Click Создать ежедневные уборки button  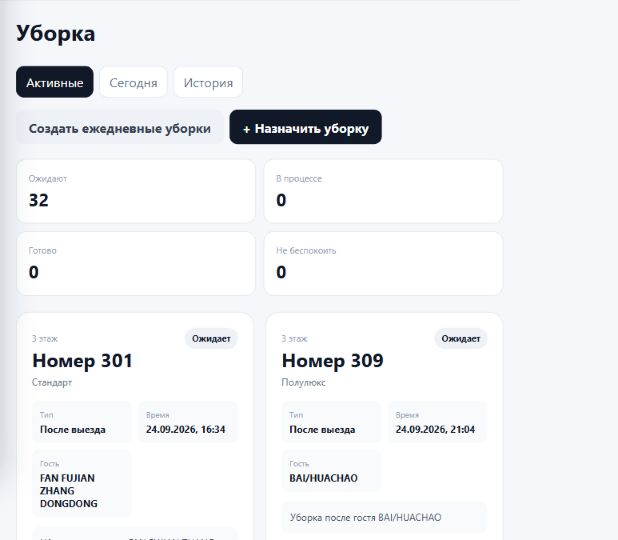click(x=120, y=127)
